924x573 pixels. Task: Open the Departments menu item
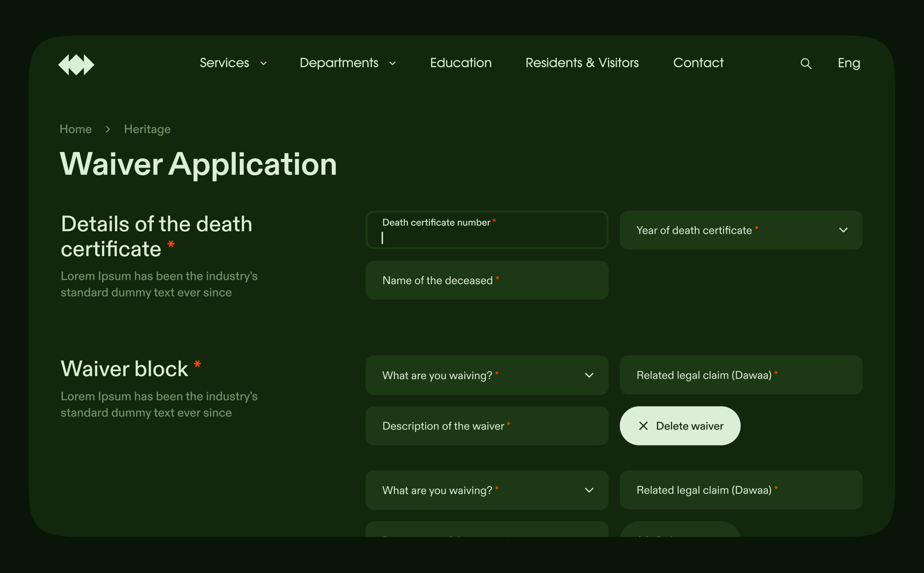tap(339, 63)
